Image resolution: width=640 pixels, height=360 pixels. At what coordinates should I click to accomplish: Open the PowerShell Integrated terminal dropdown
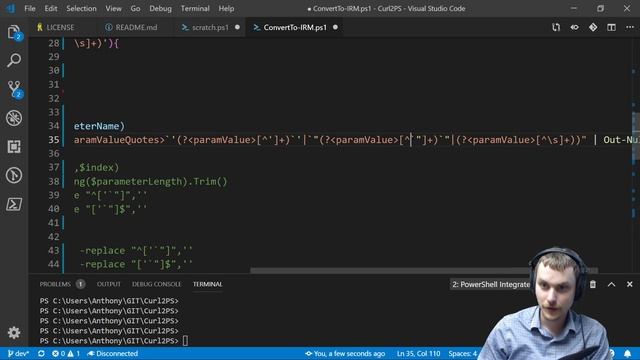coord(491,284)
